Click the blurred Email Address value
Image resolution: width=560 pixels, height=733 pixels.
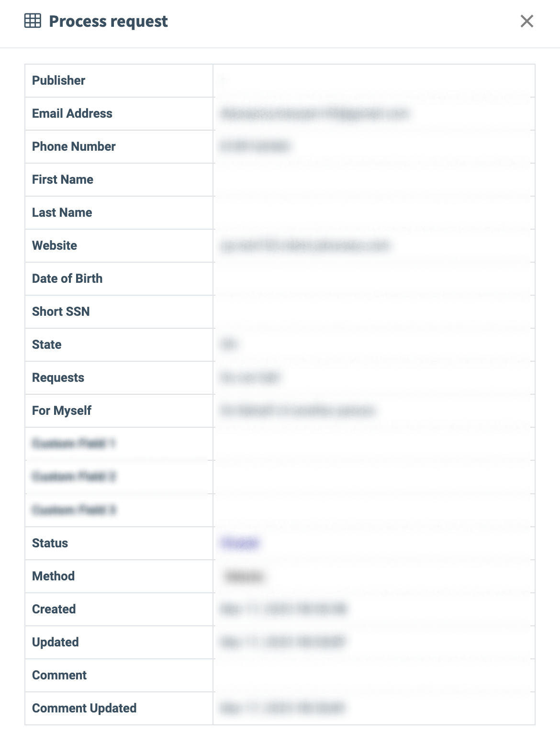tap(314, 114)
